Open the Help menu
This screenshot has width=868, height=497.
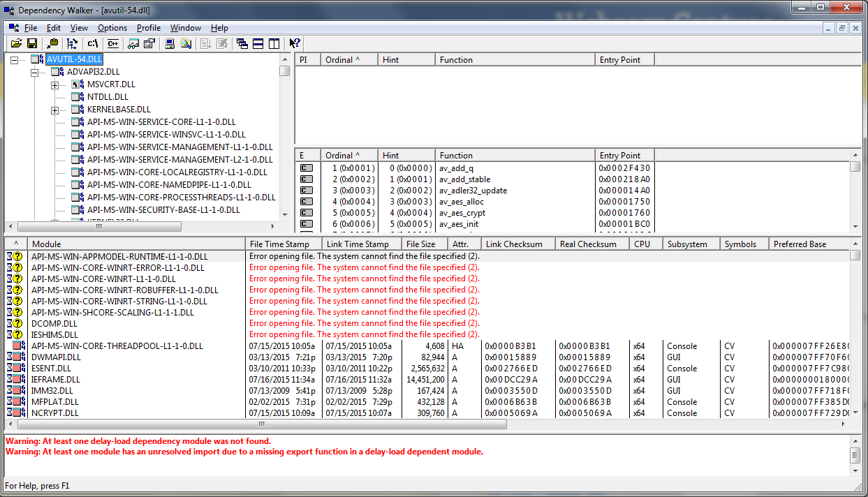click(x=219, y=28)
